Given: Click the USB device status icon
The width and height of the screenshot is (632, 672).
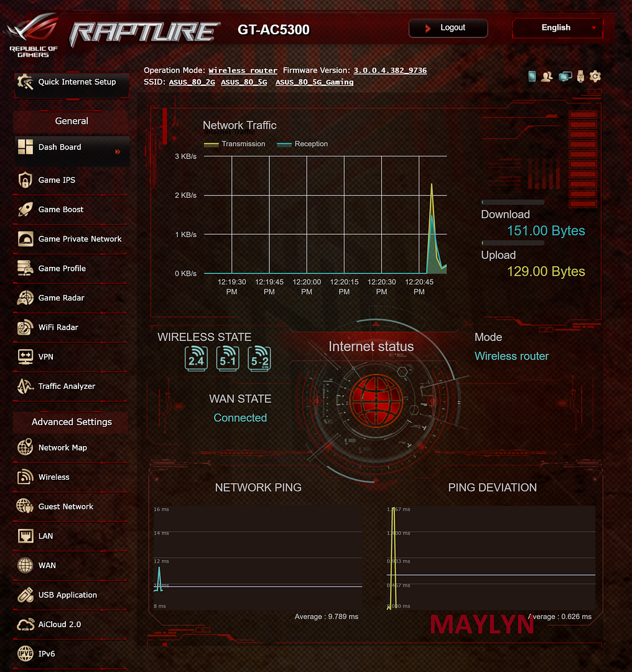Looking at the screenshot, I should point(581,77).
